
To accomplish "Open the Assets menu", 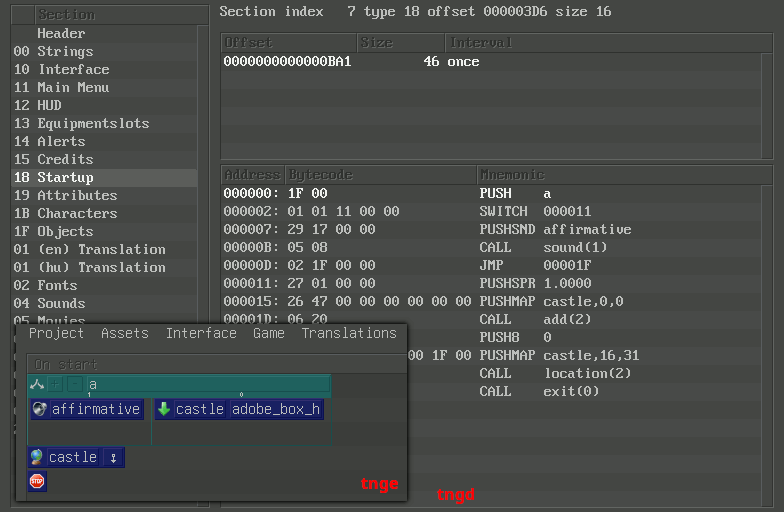I will click(124, 333).
